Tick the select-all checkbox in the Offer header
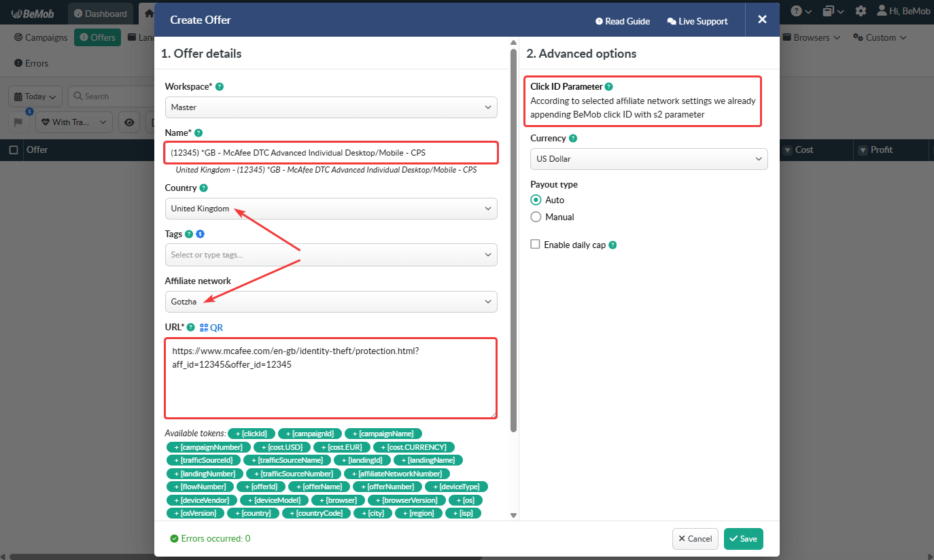 tap(14, 150)
